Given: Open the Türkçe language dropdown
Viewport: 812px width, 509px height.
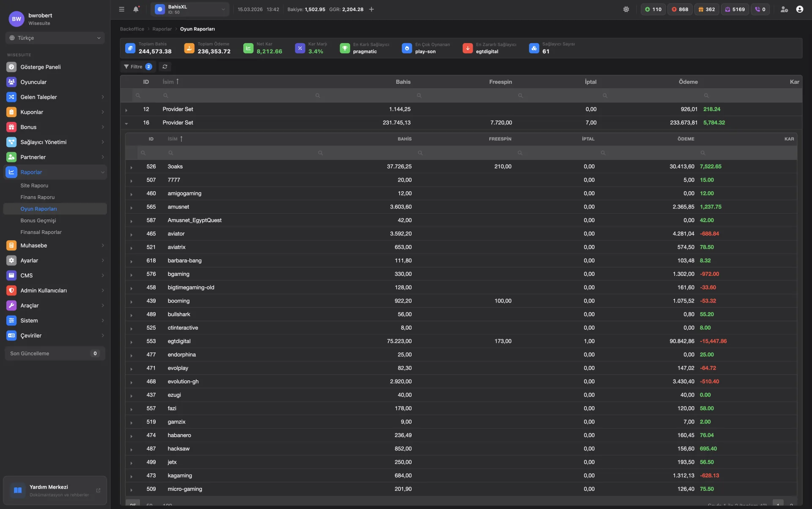Looking at the screenshot, I should click(55, 38).
